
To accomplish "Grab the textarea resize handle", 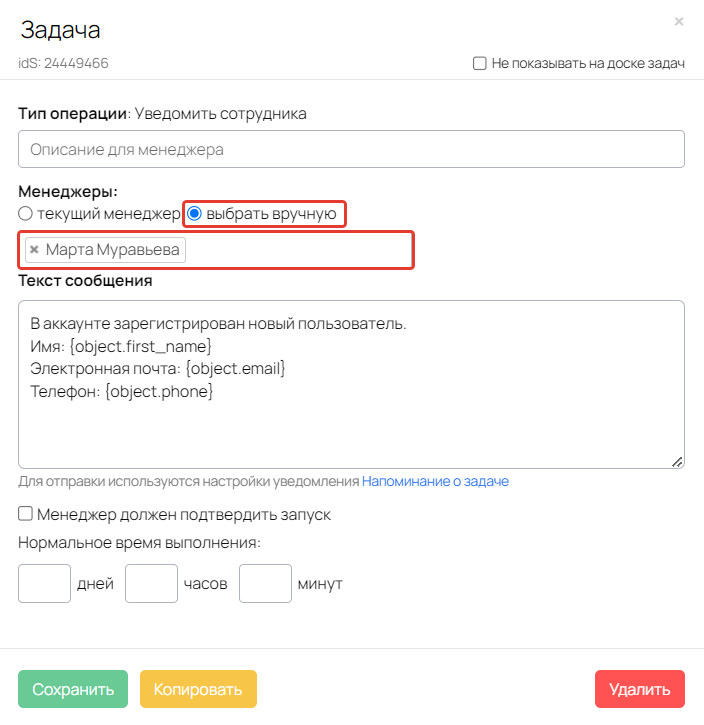I will pyautogui.click(x=677, y=461).
